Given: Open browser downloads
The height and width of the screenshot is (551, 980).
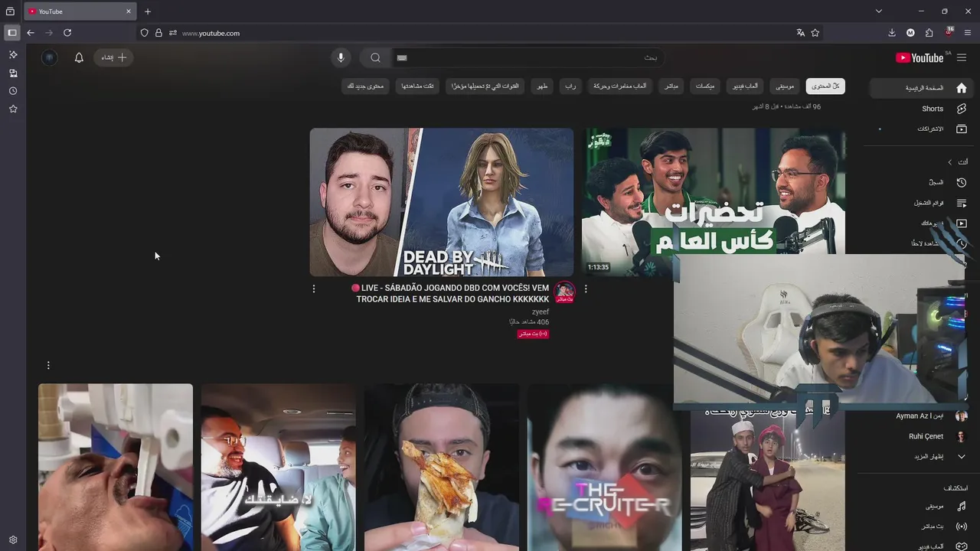Looking at the screenshot, I should pyautogui.click(x=892, y=33).
